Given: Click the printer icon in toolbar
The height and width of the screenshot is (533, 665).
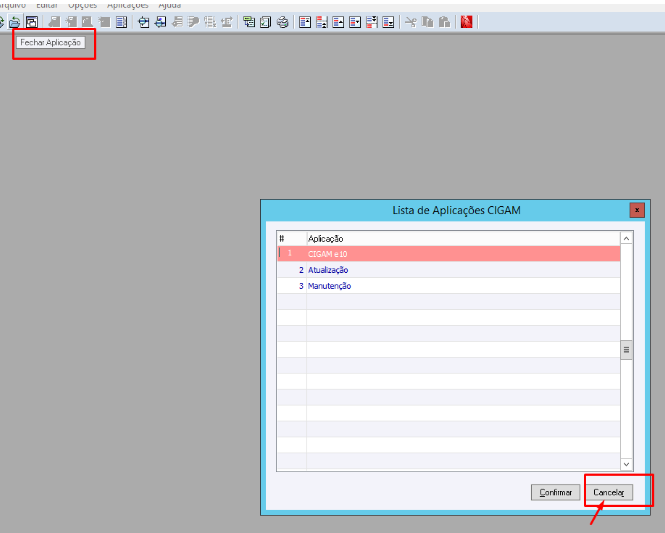Looking at the screenshot, I should click(282, 22).
